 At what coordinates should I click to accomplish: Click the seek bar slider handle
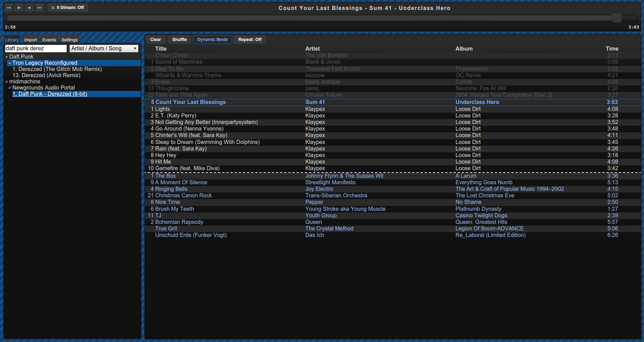[x=617, y=18]
